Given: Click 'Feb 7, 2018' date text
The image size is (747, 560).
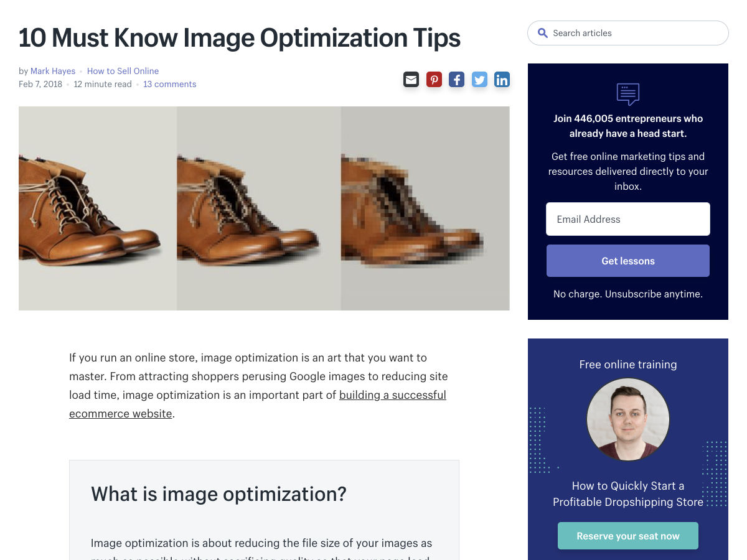Looking at the screenshot, I should (40, 84).
